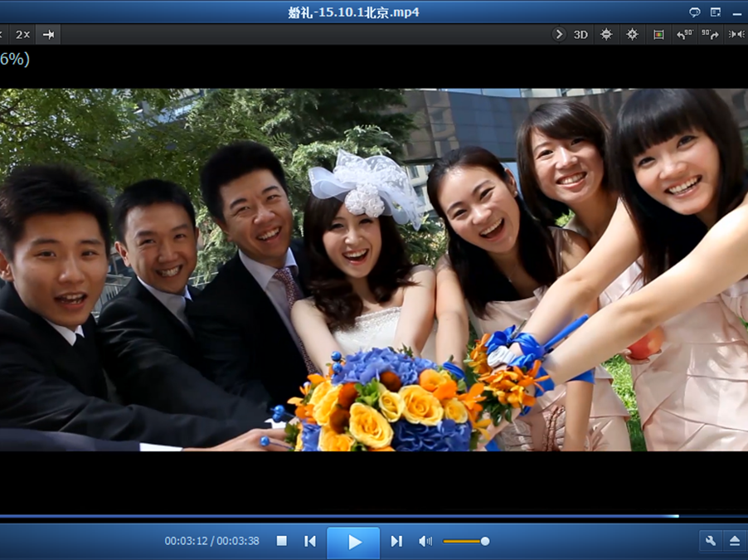Click the playback progress bar
This screenshot has height=560, width=748.
tap(374, 516)
